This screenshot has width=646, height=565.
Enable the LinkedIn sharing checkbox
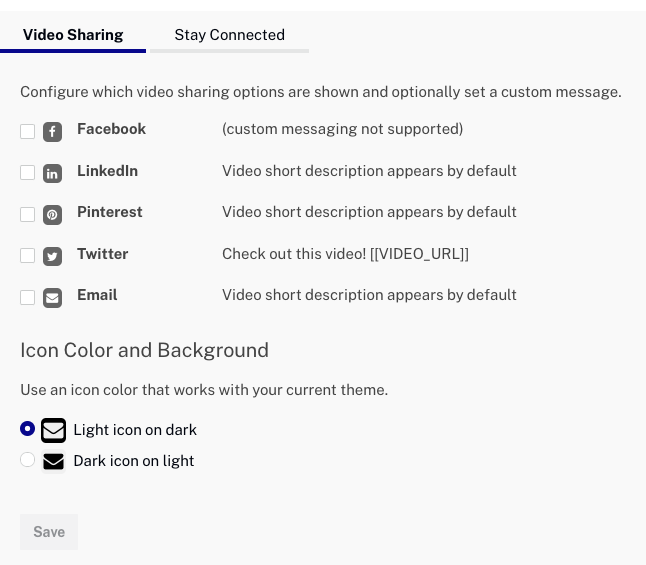(28, 173)
